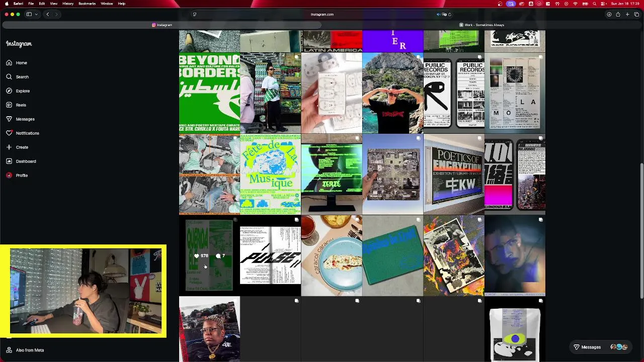
Task: Open the caracol plate food post
Action: coord(332,256)
